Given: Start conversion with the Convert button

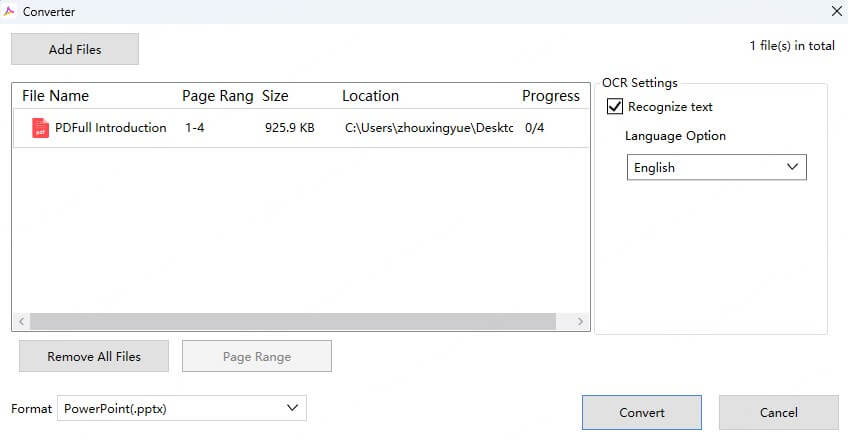Looking at the screenshot, I should (x=642, y=412).
